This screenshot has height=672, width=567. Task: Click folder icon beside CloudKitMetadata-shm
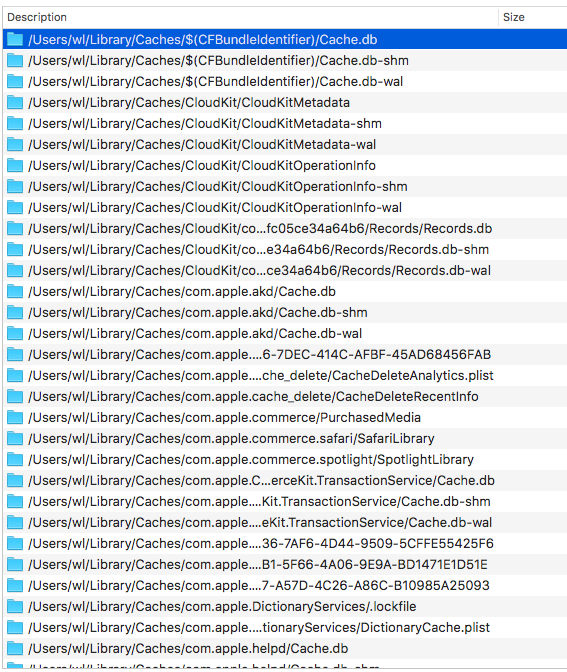click(x=15, y=123)
